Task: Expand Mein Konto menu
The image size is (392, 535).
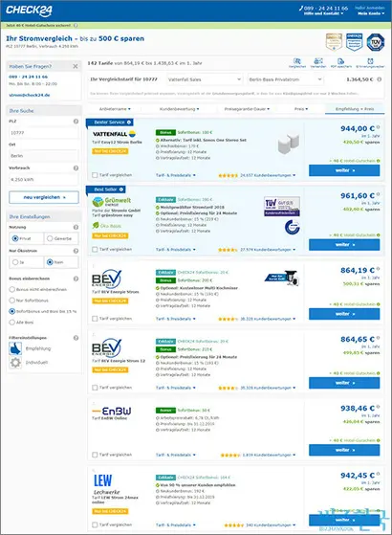Action: [x=371, y=13]
